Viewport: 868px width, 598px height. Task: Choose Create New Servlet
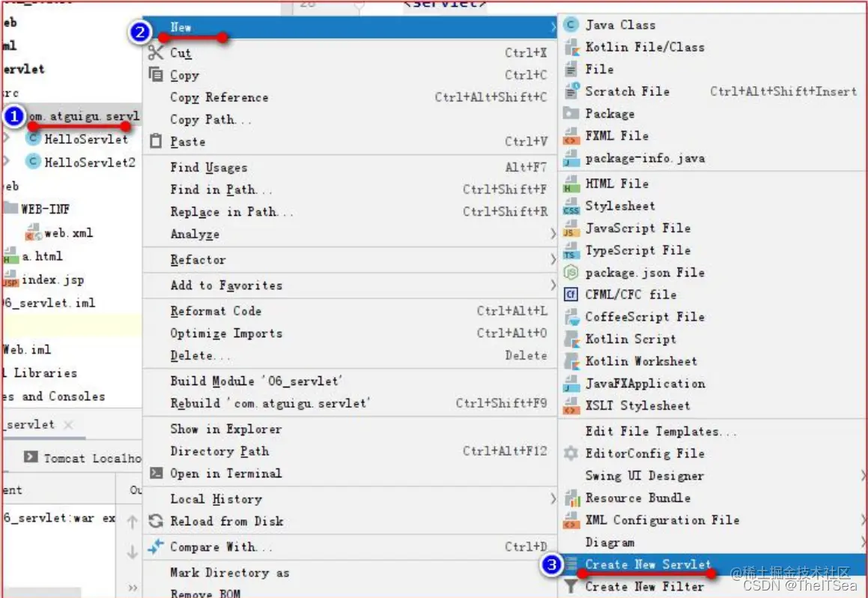tap(712, 564)
